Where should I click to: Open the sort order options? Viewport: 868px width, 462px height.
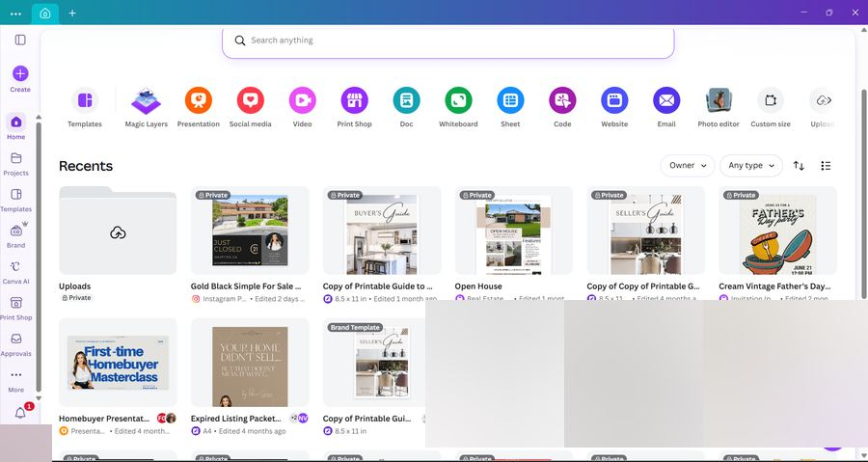(799, 166)
